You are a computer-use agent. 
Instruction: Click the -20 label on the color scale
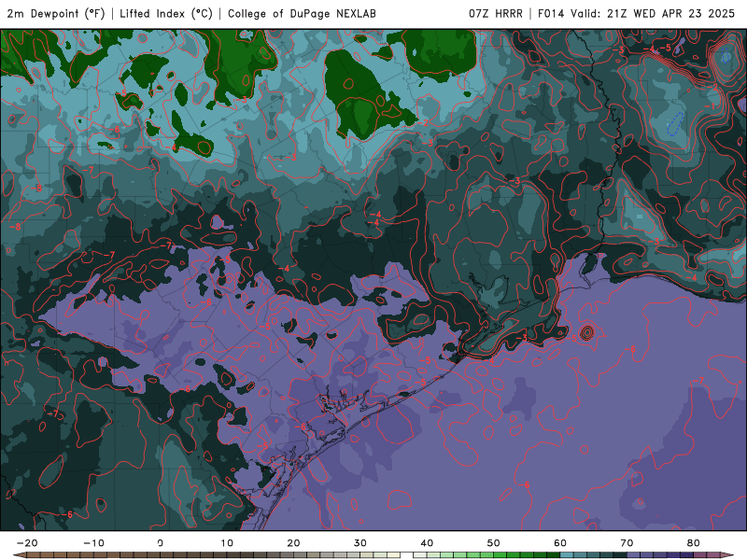(x=27, y=543)
